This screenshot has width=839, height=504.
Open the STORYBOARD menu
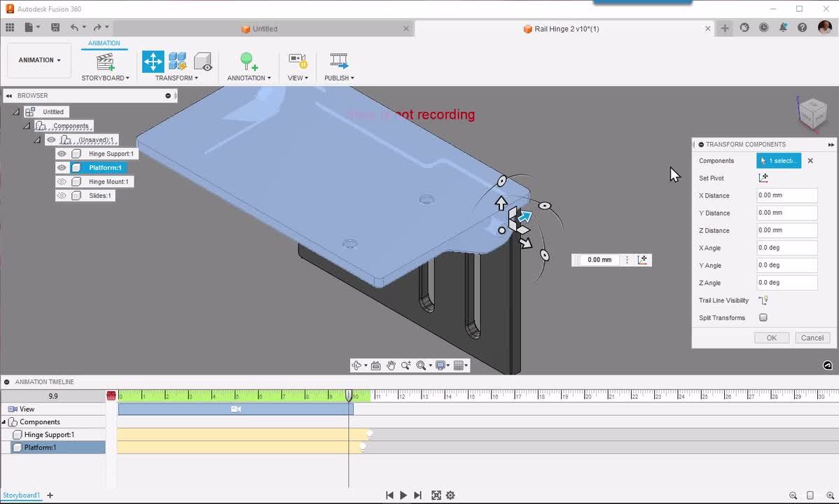click(105, 78)
